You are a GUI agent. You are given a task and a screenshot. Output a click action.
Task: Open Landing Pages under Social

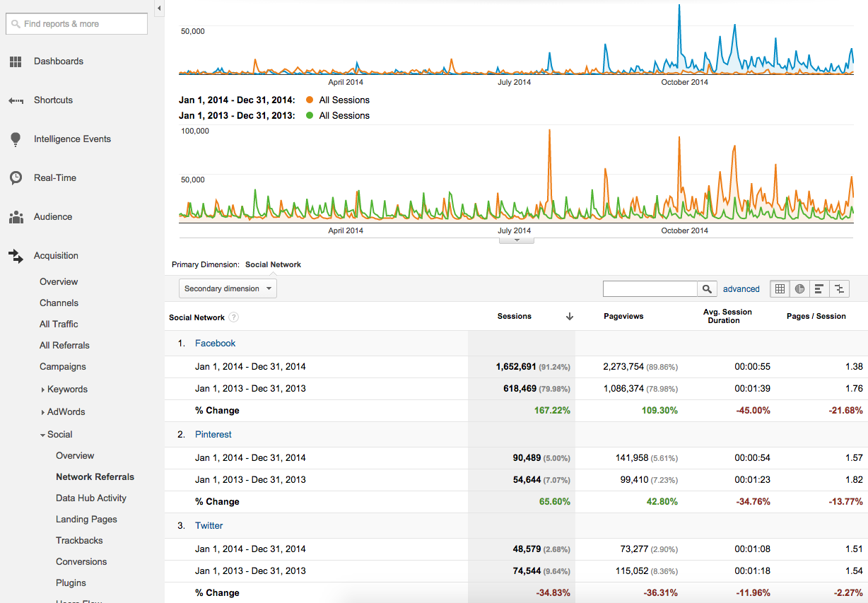[x=86, y=520]
